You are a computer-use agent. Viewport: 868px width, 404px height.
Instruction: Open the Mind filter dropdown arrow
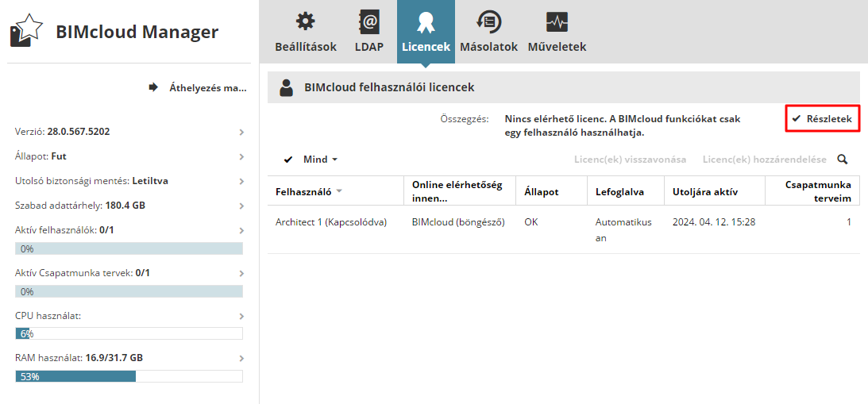tap(334, 160)
